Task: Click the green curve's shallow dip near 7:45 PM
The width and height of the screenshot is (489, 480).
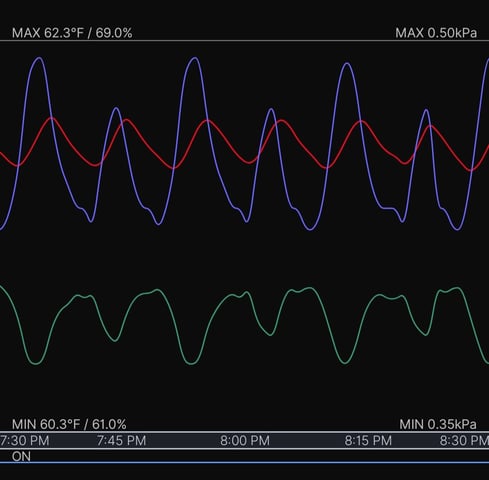Action: click(115, 340)
